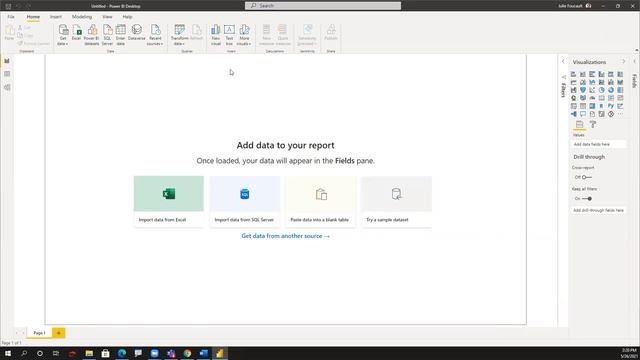The image size is (640, 360).
Task: Select the donut chart visual icon
Action: [611, 90]
